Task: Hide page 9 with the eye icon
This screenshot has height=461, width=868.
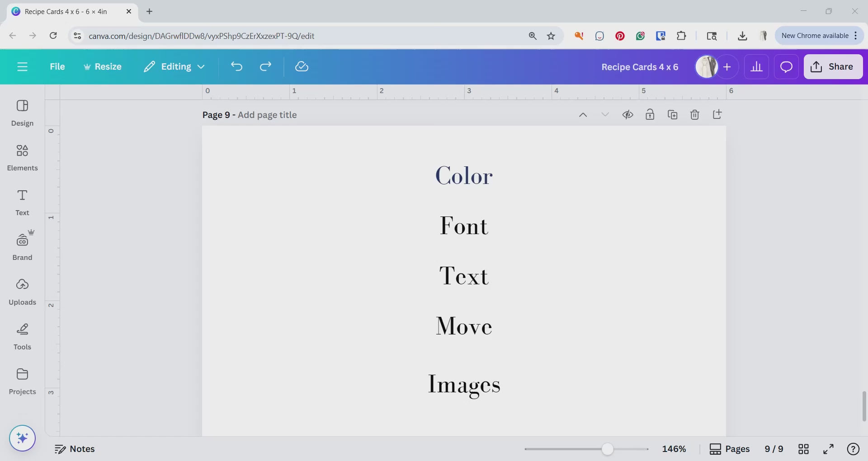Action: point(627,115)
